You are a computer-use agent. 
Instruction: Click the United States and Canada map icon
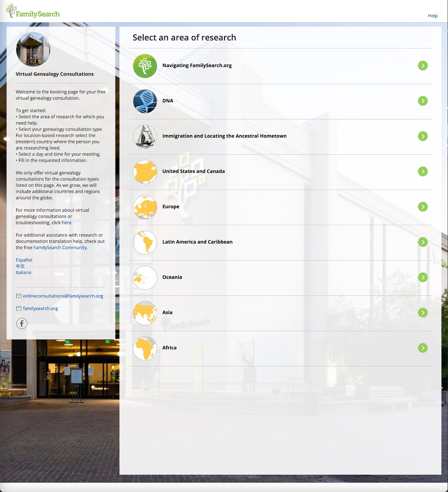[145, 172]
